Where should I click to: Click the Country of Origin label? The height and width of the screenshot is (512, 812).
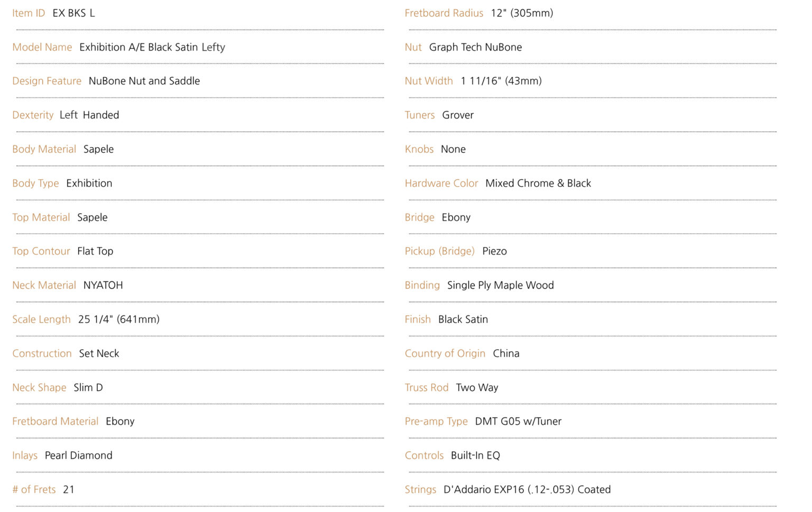(x=445, y=353)
